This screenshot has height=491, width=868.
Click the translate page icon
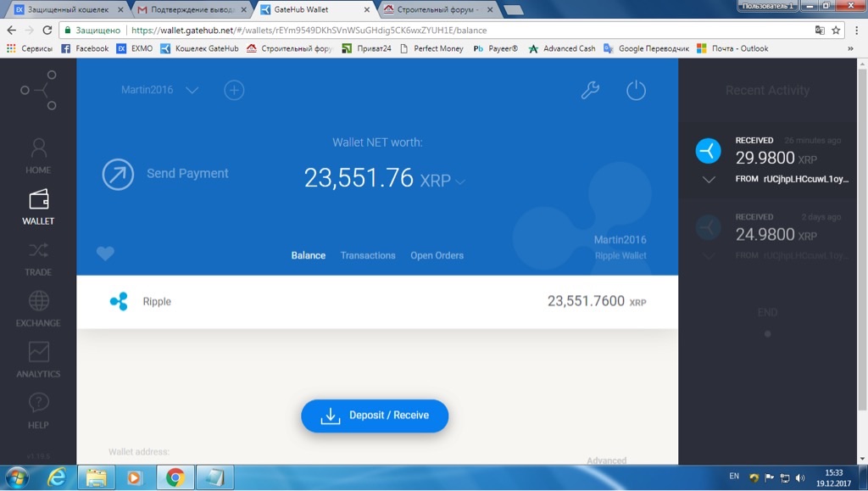(820, 30)
